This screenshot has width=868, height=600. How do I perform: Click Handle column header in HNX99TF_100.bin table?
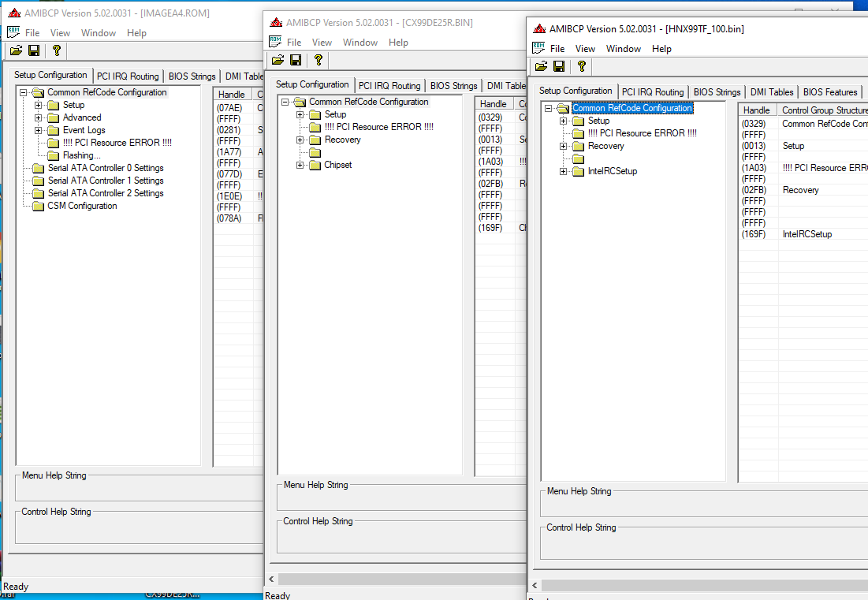[x=758, y=110]
